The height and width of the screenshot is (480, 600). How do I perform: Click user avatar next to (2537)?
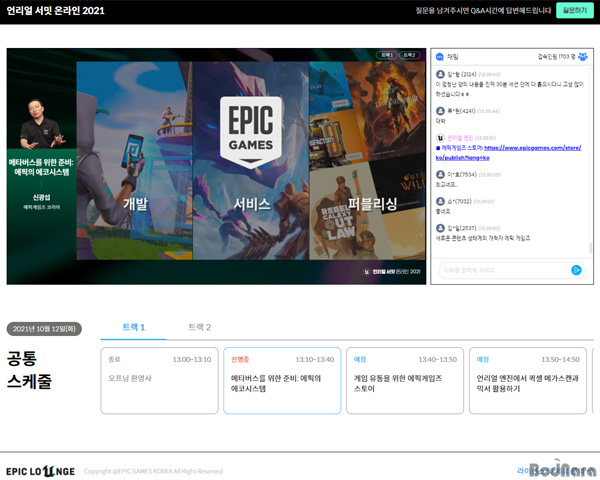[x=440, y=228]
